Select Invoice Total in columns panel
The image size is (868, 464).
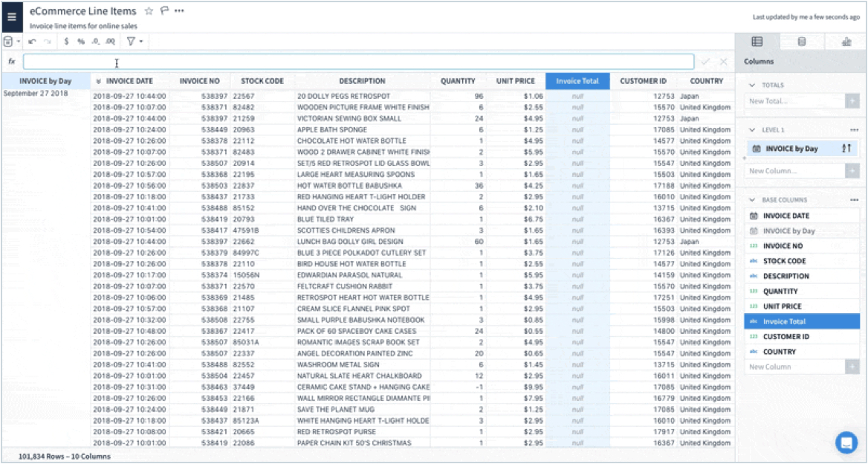(x=802, y=321)
